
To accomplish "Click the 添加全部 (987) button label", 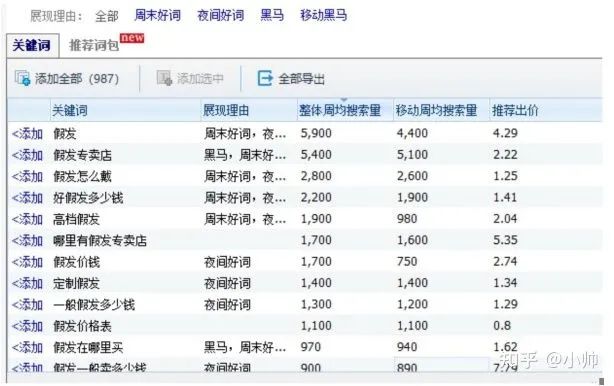I will click(77, 79).
